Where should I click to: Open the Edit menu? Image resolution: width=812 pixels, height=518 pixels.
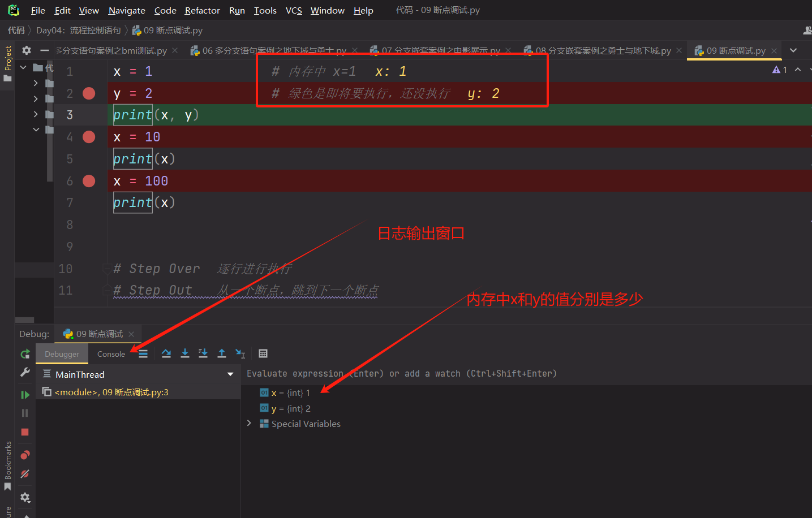click(x=62, y=10)
